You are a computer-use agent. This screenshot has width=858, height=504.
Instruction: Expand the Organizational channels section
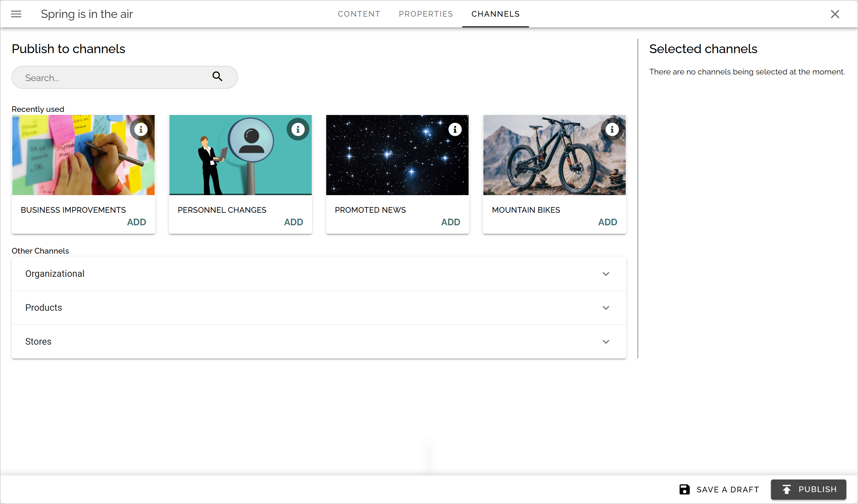point(319,274)
